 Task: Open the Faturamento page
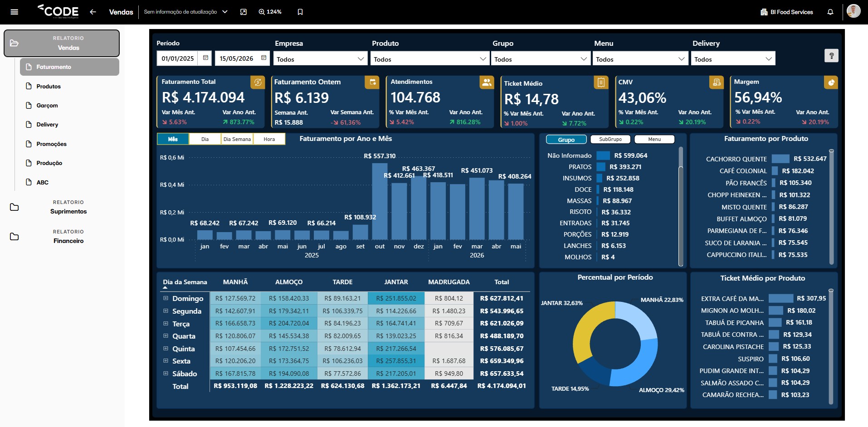69,67
